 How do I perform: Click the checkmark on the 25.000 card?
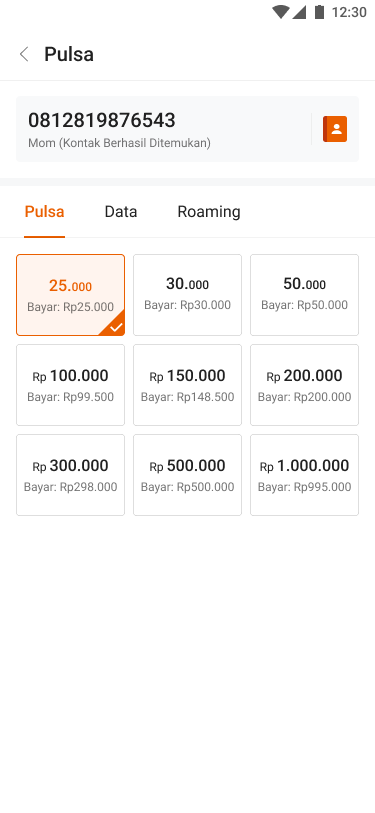(116, 327)
